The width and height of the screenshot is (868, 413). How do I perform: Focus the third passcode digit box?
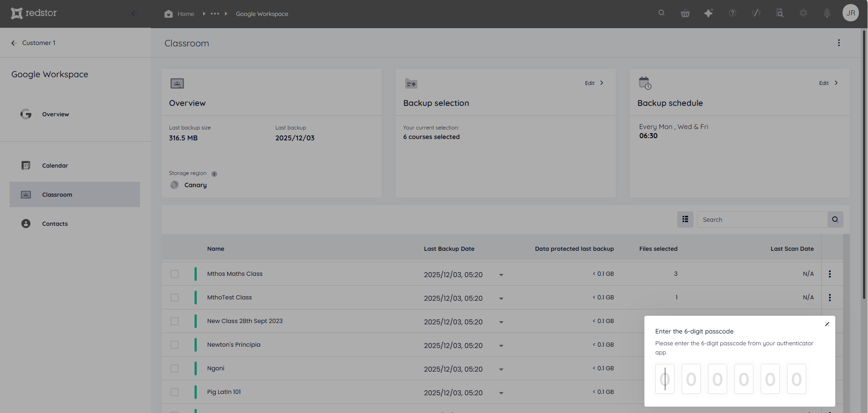[x=718, y=379]
